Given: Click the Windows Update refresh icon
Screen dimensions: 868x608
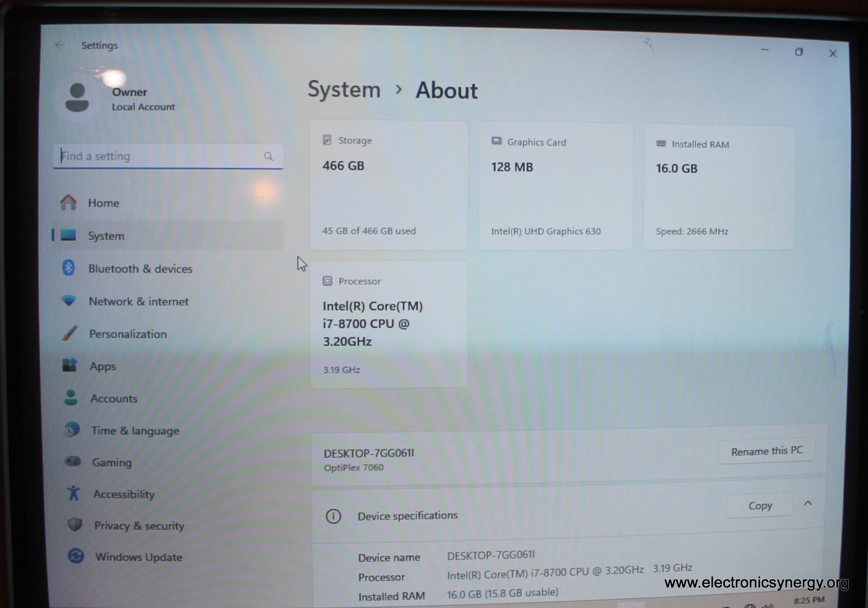Looking at the screenshot, I should click(x=76, y=556).
